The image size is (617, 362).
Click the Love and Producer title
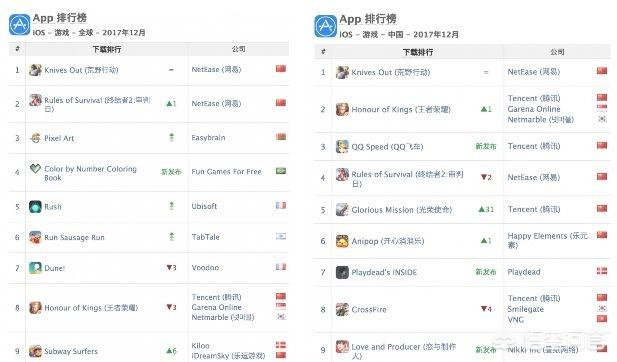click(404, 351)
